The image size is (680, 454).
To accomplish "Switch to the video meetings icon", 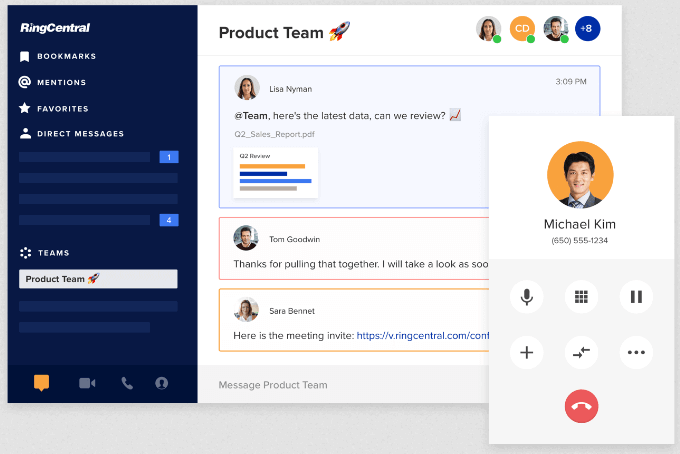I will (x=87, y=383).
